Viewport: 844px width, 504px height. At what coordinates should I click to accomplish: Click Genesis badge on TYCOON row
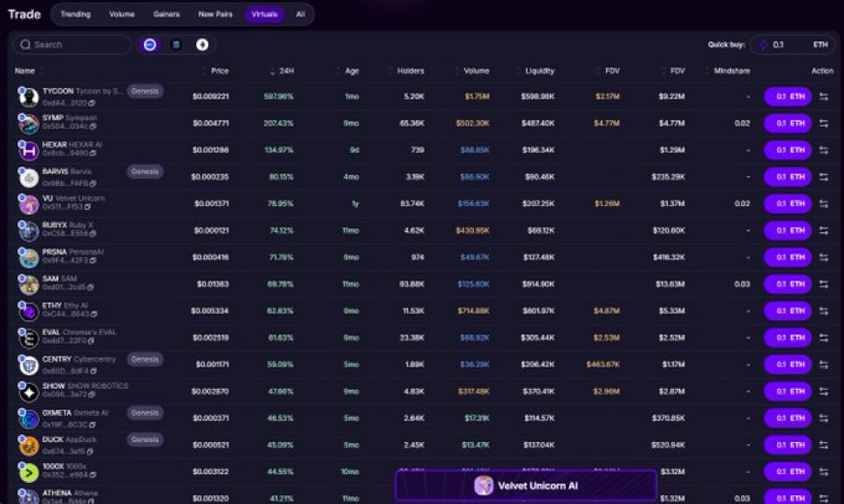coord(146,91)
